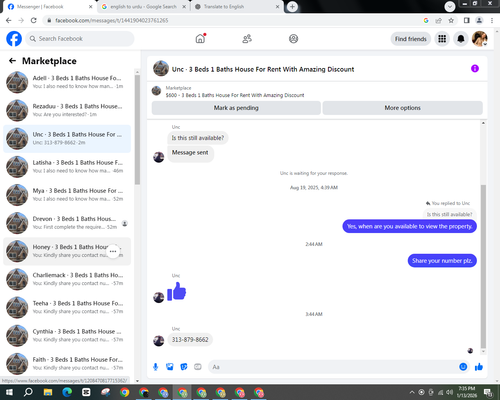Open the profile circle icon in top navigation
Image resolution: width=500 pixels, height=400 pixels.
click(293, 39)
